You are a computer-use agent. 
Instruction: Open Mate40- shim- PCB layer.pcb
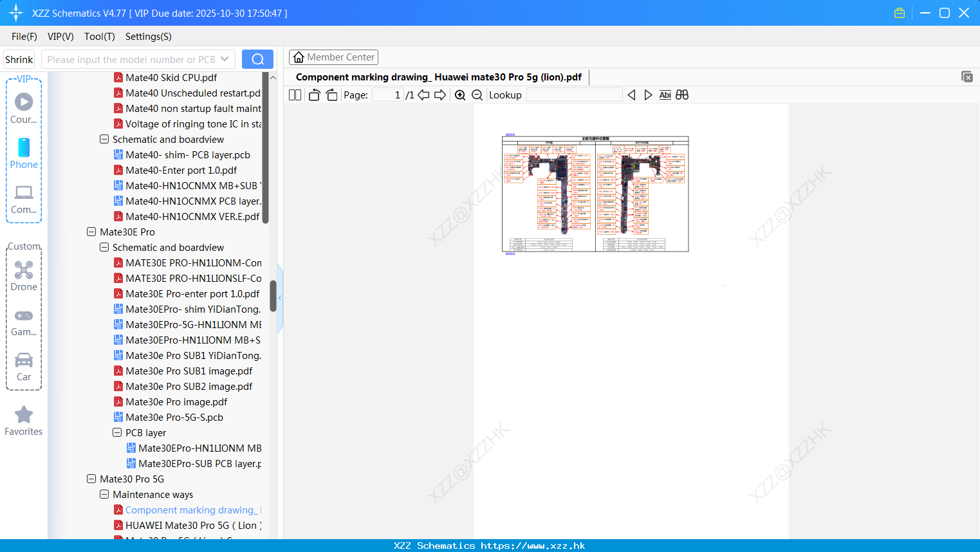pyautogui.click(x=182, y=154)
